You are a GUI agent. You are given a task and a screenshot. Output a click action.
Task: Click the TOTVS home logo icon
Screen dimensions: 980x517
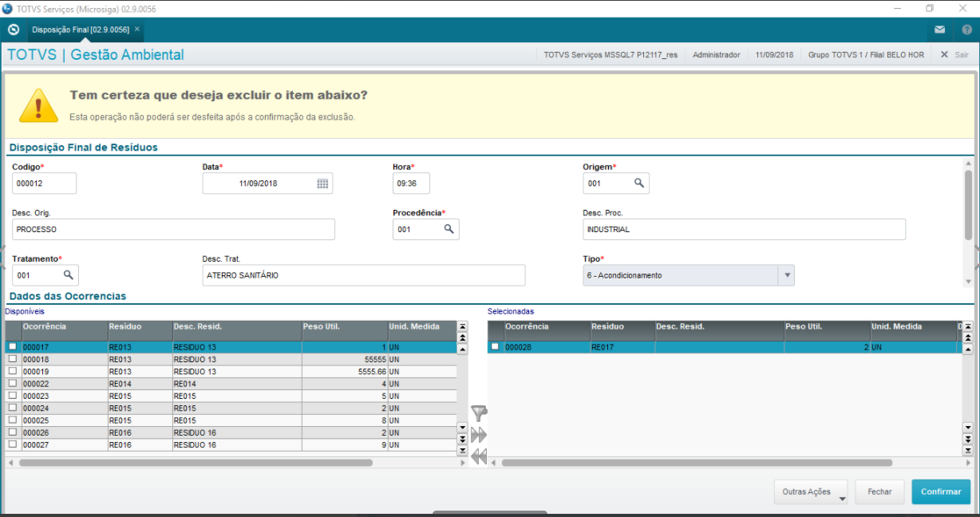pyautogui.click(x=13, y=30)
